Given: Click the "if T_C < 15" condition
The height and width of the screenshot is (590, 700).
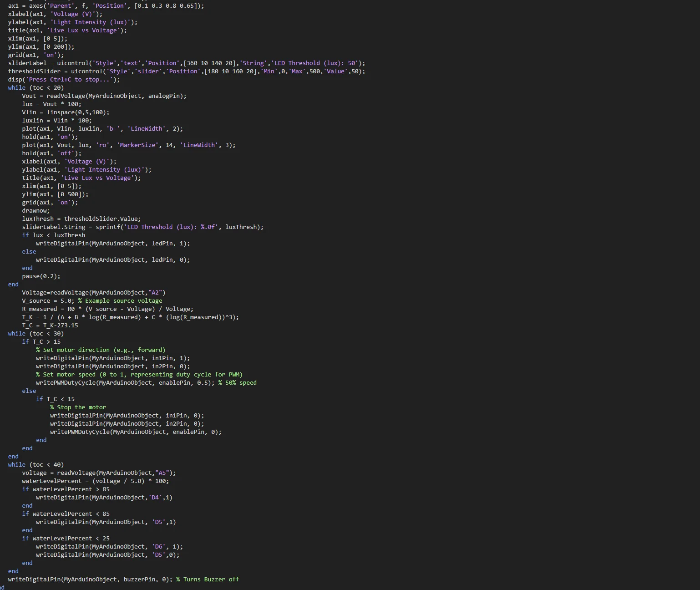Looking at the screenshot, I should [56, 399].
